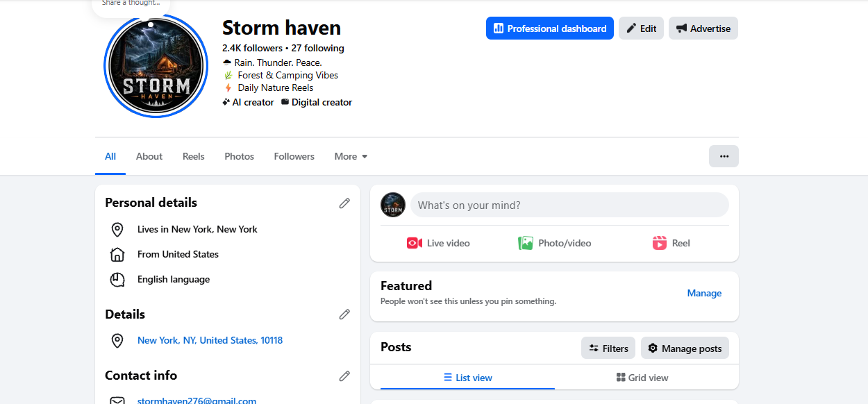Click the 27 following count
This screenshot has height=404, width=868.
[317, 48]
